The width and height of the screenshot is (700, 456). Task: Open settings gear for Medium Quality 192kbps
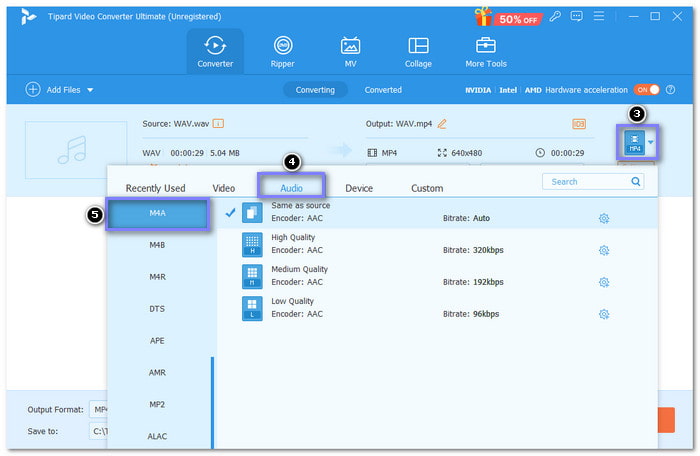click(x=604, y=282)
